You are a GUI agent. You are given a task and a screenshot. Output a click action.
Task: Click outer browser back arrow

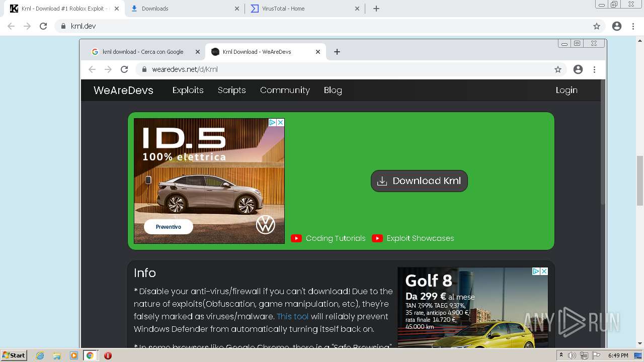(x=11, y=26)
